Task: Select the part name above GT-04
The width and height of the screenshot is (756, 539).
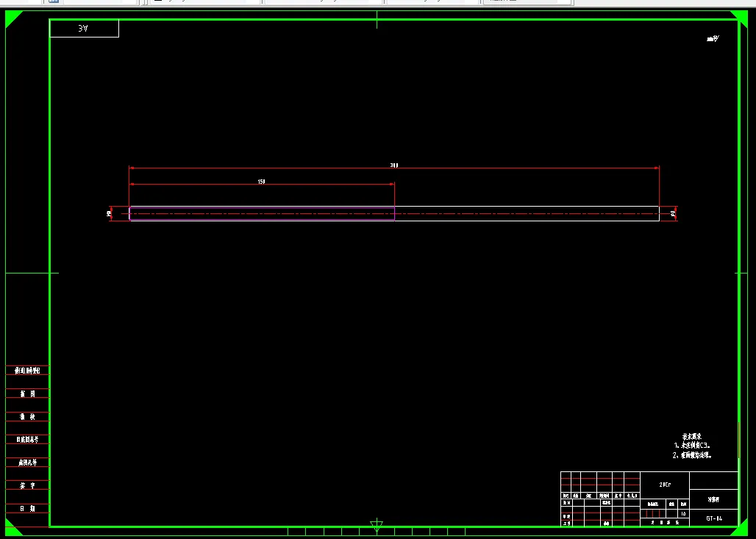Action: 713,499
